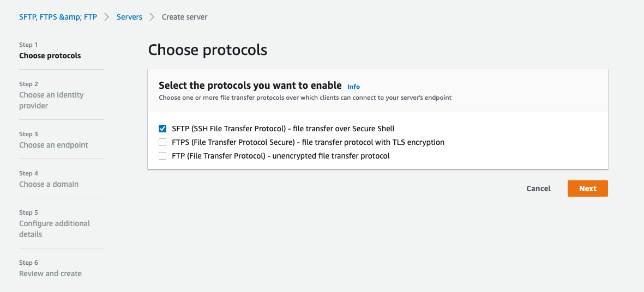Enable the FTPS protocol checkbox
The height and width of the screenshot is (292, 644).
point(162,142)
